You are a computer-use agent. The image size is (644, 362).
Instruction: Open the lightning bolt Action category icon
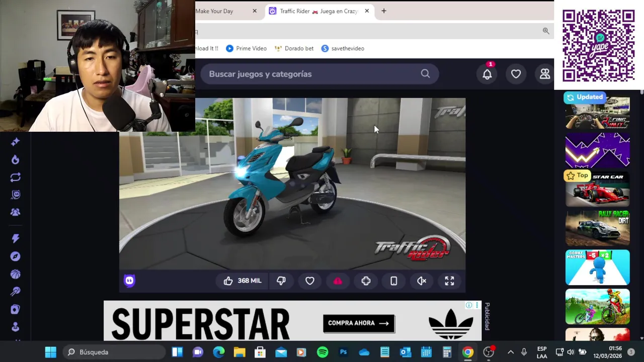pos(15,238)
